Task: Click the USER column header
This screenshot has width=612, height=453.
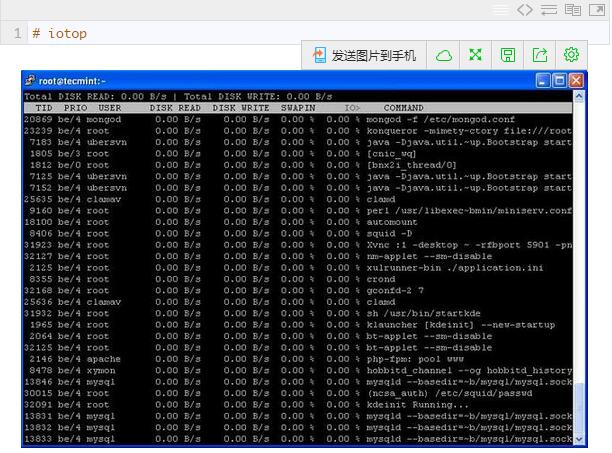Action: 109,108
